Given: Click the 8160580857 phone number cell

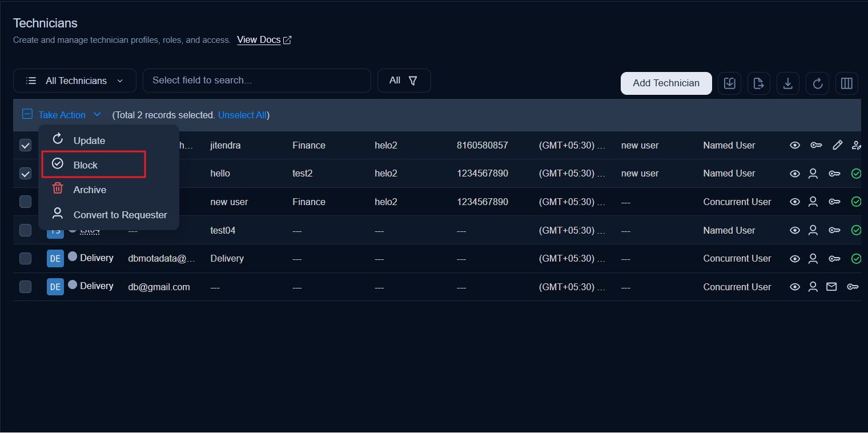Looking at the screenshot, I should click(483, 146).
